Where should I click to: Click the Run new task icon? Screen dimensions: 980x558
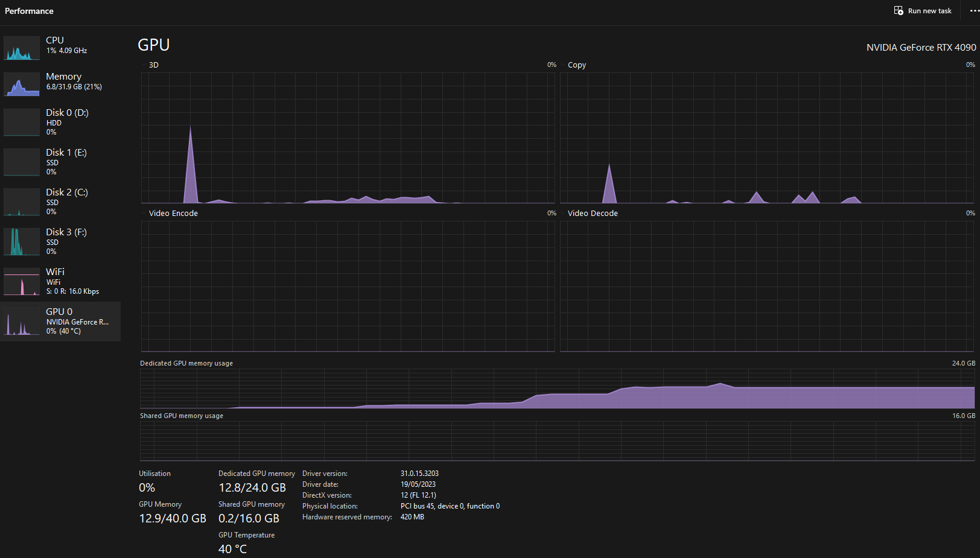[898, 10]
